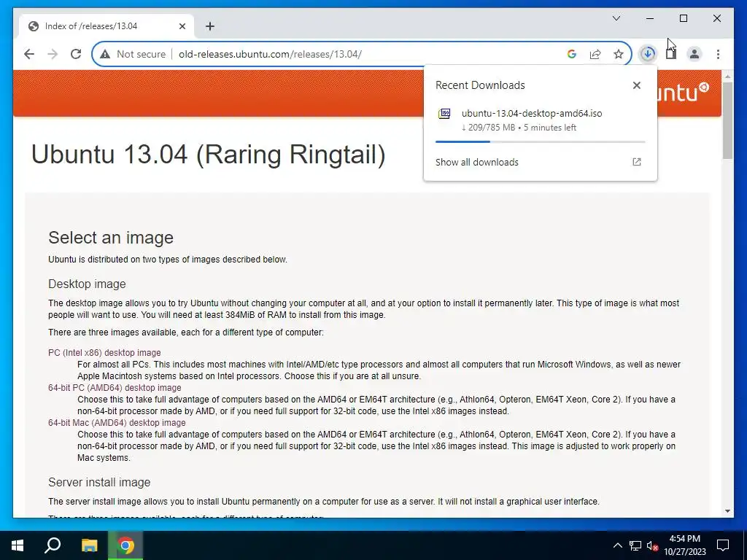Open Windows search from the taskbar
Image resolution: width=747 pixels, height=560 pixels.
pos(53,545)
